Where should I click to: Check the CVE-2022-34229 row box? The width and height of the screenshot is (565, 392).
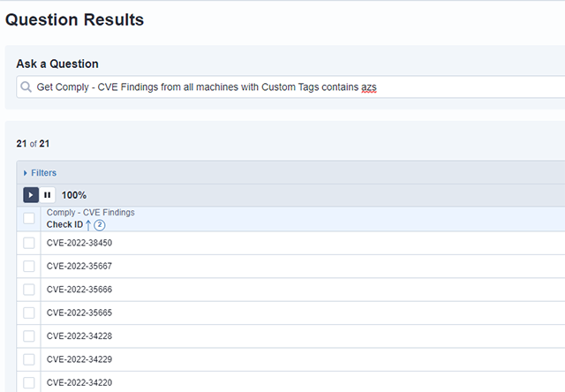(x=29, y=359)
